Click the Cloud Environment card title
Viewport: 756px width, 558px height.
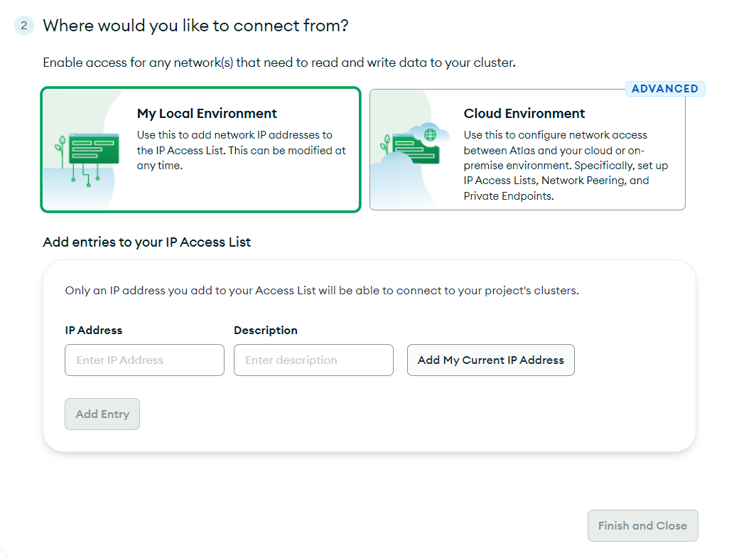[524, 113]
